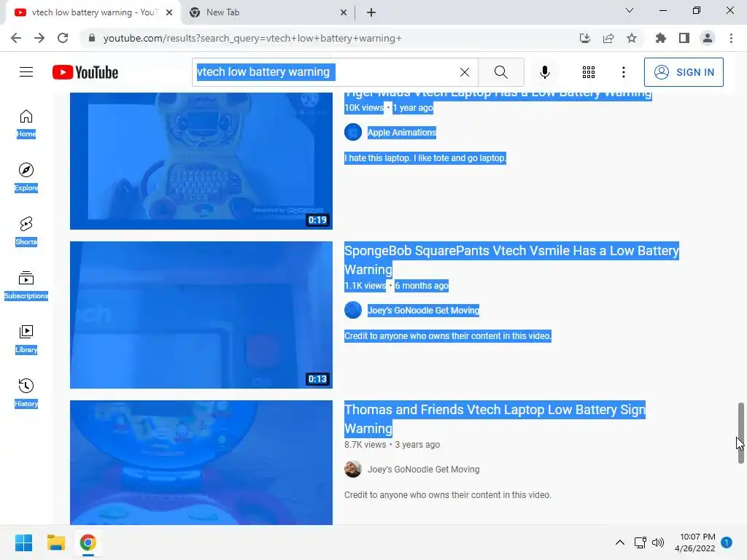
Task: Click '1.1K views' text under SpongeBob video
Action: (x=365, y=286)
